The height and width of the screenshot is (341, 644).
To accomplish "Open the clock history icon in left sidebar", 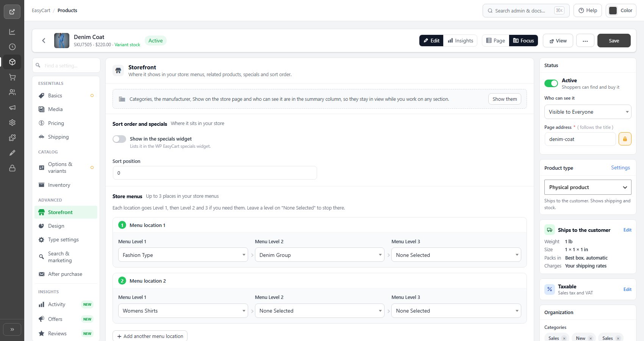I will coord(12,47).
